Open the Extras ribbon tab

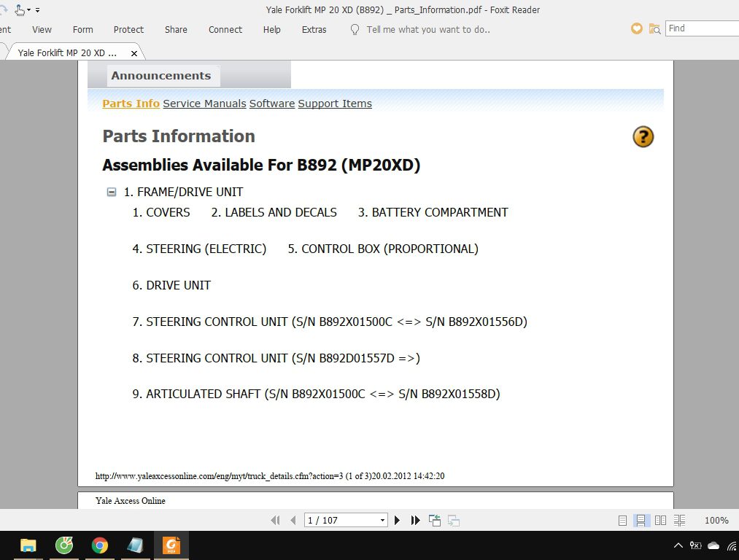click(x=314, y=30)
